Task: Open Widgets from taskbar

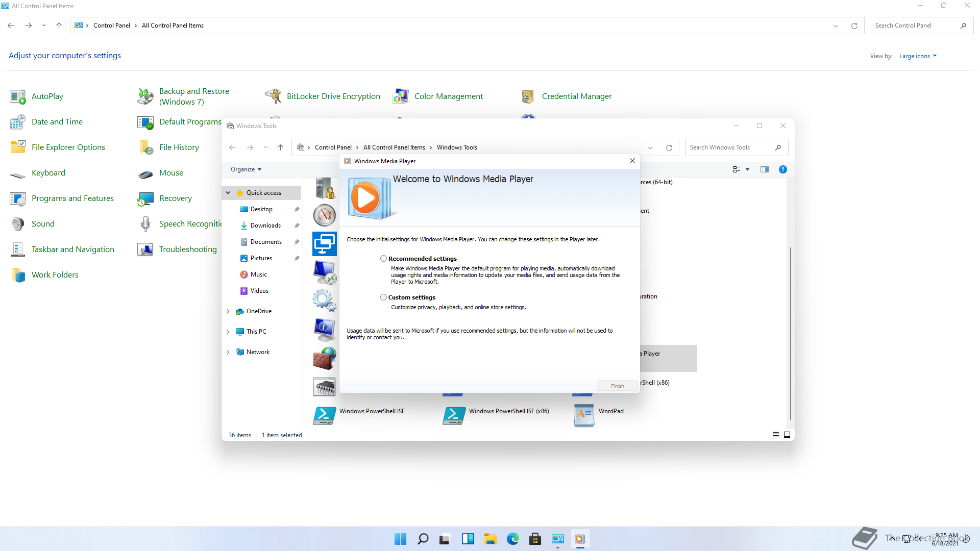Action: point(468,539)
